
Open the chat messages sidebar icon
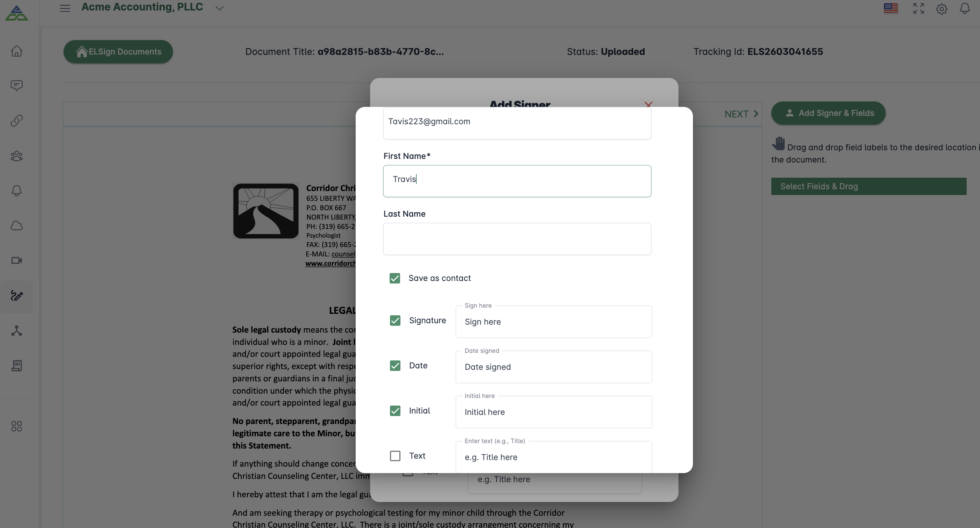click(16, 85)
